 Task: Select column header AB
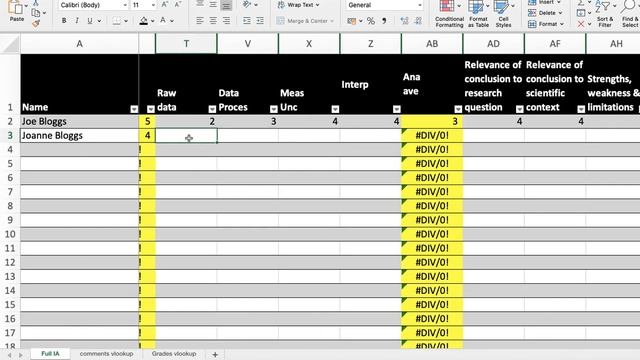click(x=432, y=44)
